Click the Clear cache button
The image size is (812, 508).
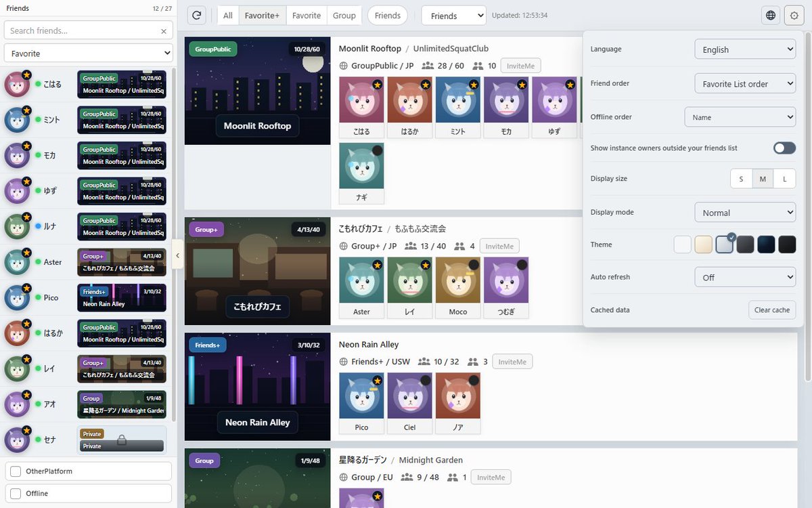coord(772,310)
